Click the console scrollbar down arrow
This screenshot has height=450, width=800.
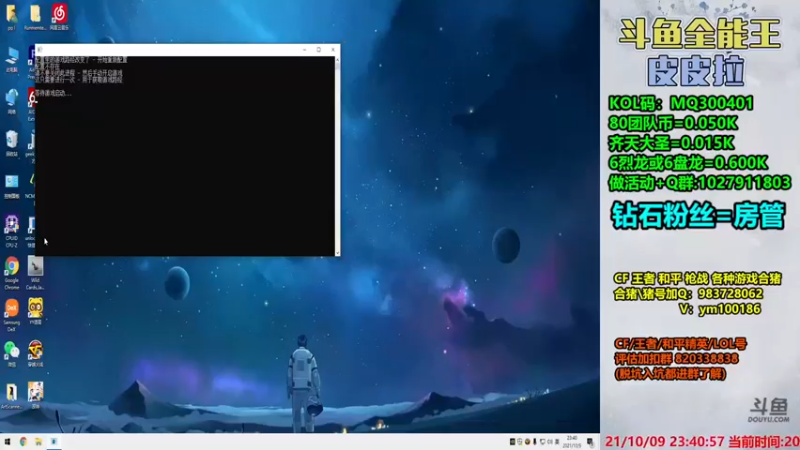coord(337,253)
